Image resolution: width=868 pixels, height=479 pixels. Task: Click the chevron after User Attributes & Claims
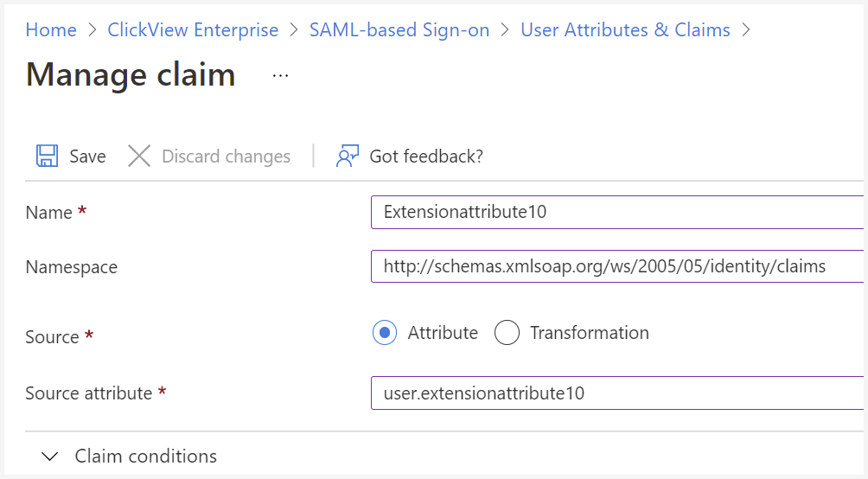[x=746, y=30]
